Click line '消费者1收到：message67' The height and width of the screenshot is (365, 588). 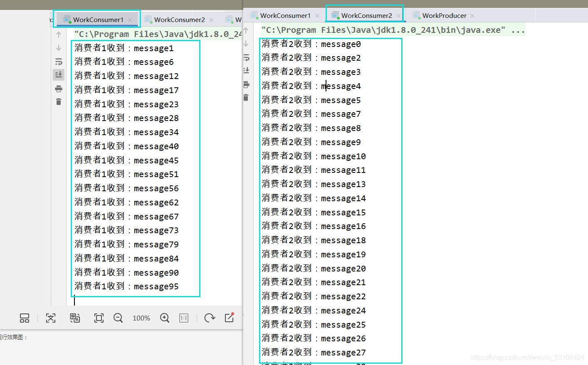pos(126,217)
